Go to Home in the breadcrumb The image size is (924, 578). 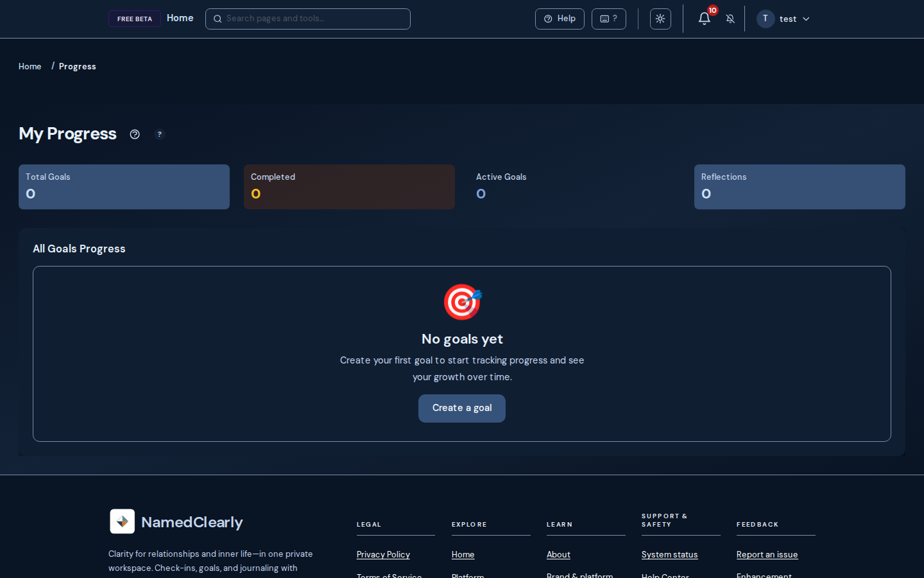point(30,66)
